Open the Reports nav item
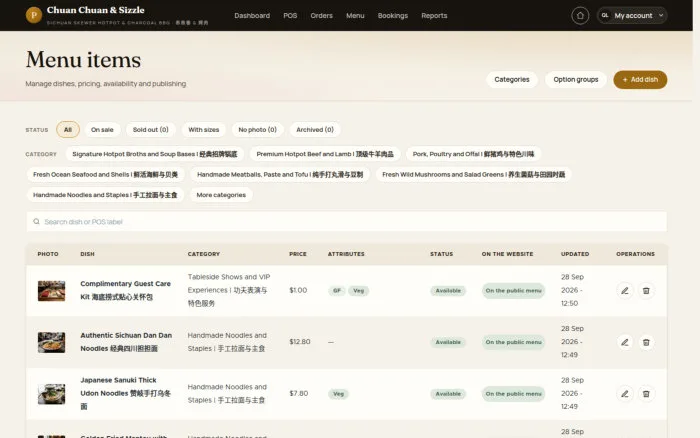 click(x=434, y=16)
